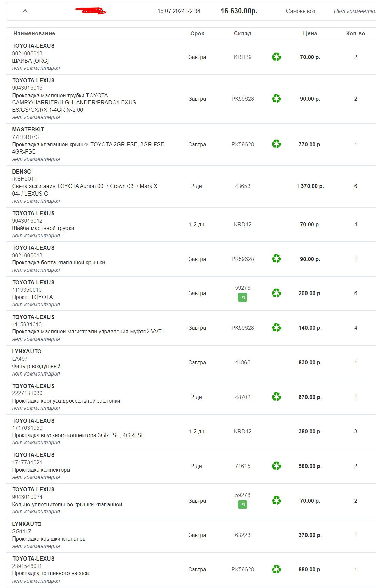Viewport: 376px width, 588px height.
Task: Click recycle icon in VVT-I gasket row
Action: 276,328
